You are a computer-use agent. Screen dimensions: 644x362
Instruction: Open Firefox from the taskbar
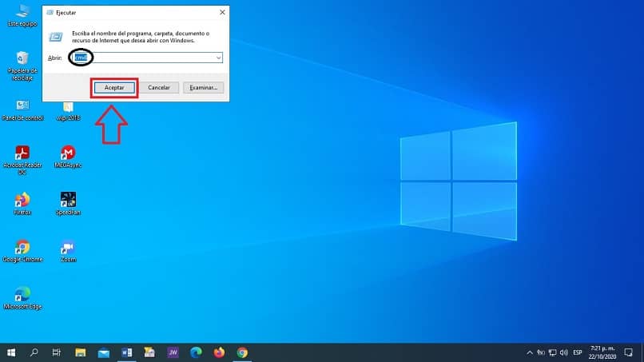(x=219, y=352)
